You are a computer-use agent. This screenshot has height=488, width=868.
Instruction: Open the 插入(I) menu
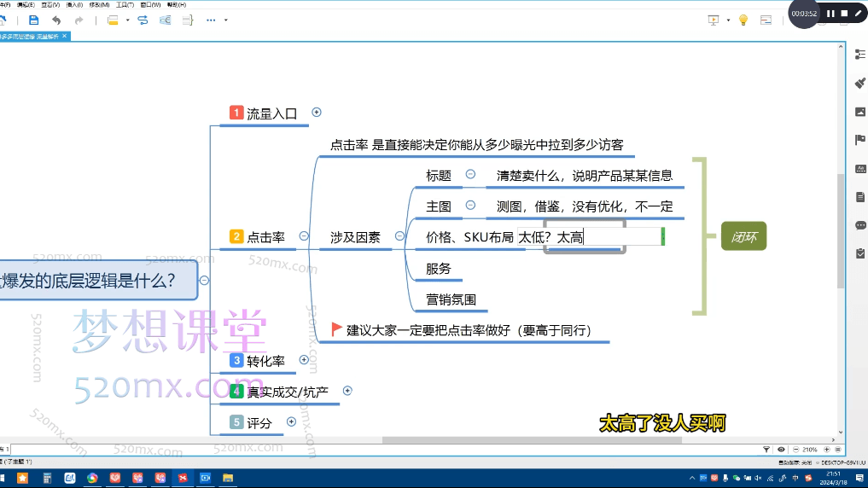[74, 4]
